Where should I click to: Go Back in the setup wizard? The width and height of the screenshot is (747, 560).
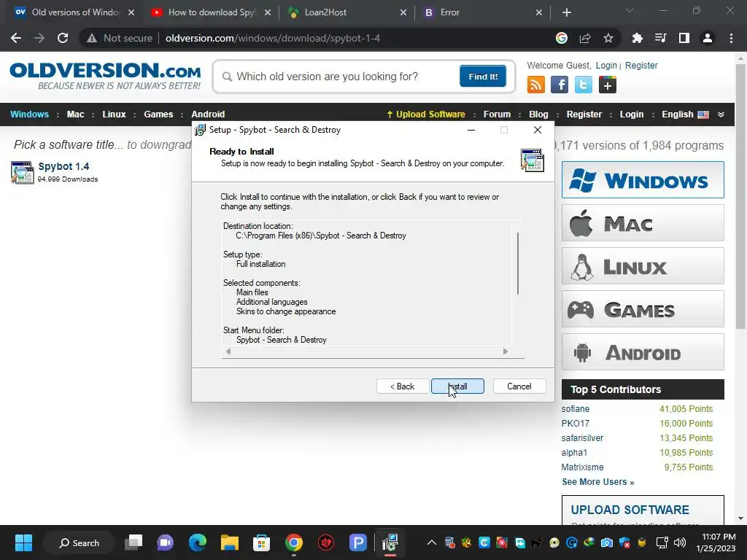pyautogui.click(x=403, y=386)
